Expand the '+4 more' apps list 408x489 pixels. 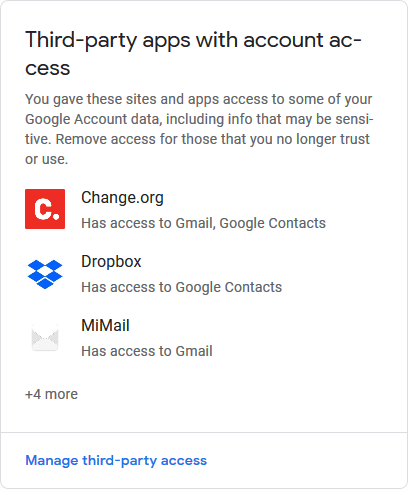51,394
